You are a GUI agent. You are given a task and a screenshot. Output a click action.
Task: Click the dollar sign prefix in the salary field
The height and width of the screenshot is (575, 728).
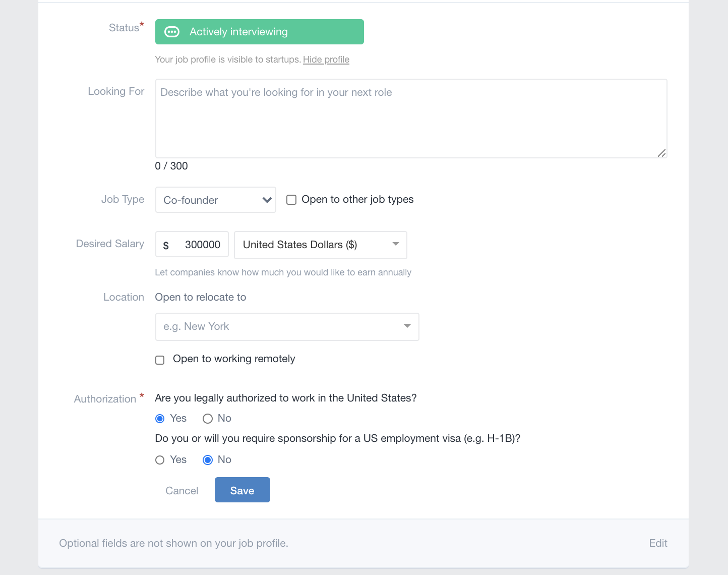[x=165, y=245]
